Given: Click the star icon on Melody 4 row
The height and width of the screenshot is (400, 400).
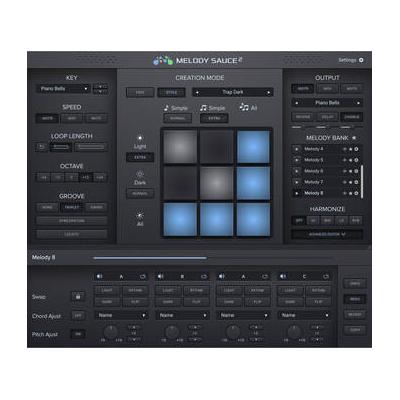Looking at the screenshot, I should [x=350, y=149].
